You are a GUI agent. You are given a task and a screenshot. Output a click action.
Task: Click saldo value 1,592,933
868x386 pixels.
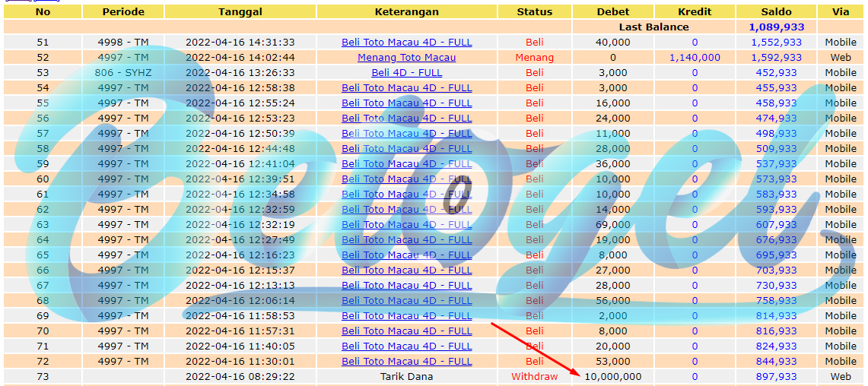point(776,58)
